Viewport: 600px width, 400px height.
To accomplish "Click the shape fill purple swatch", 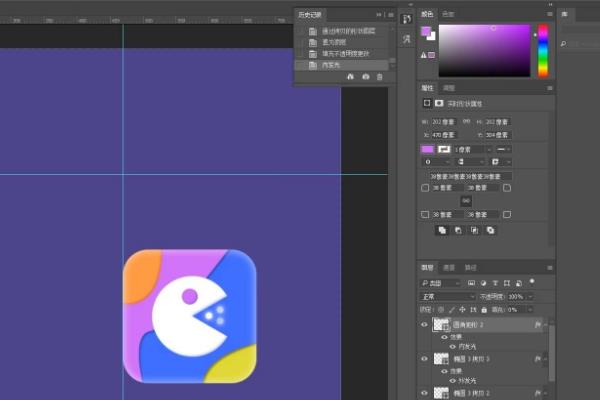I will click(x=427, y=149).
